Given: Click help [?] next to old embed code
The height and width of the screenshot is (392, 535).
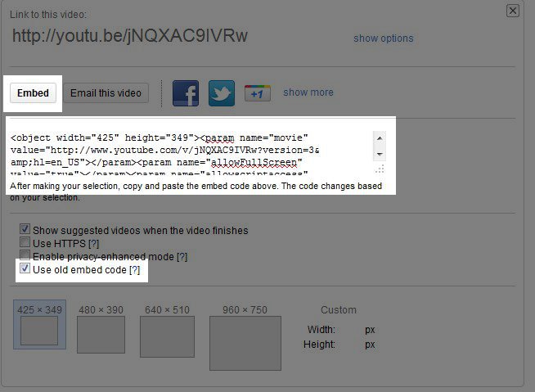Looking at the screenshot, I should tap(135, 270).
